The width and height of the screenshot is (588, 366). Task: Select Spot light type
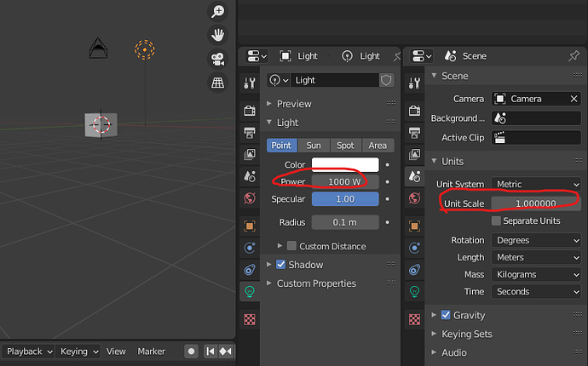coord(345,146)
